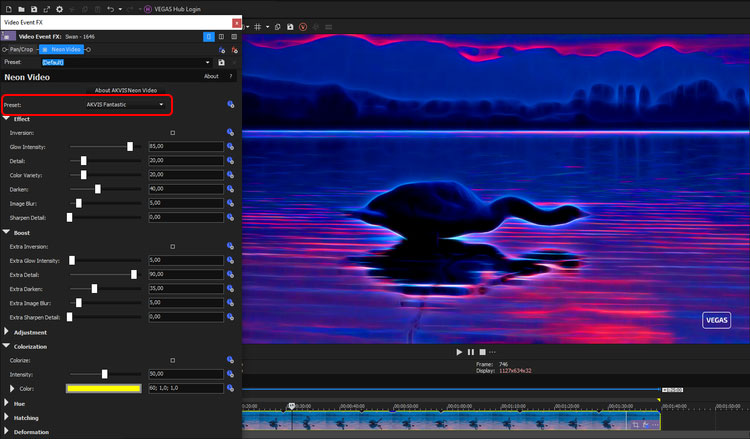Click the Plug-In Chain add icon
Image resolution: width=750 pixels, height=439 pixels.
[x=221, y=50]
